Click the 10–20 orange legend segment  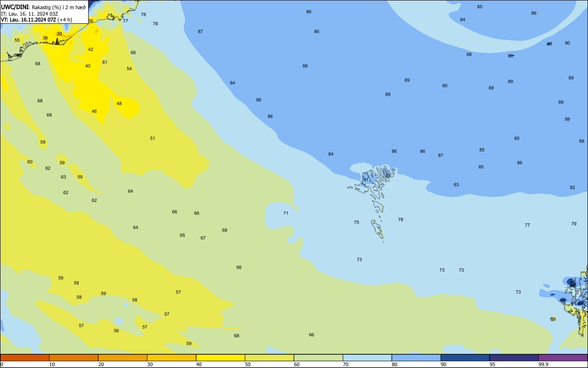click(x=73, y=357)
